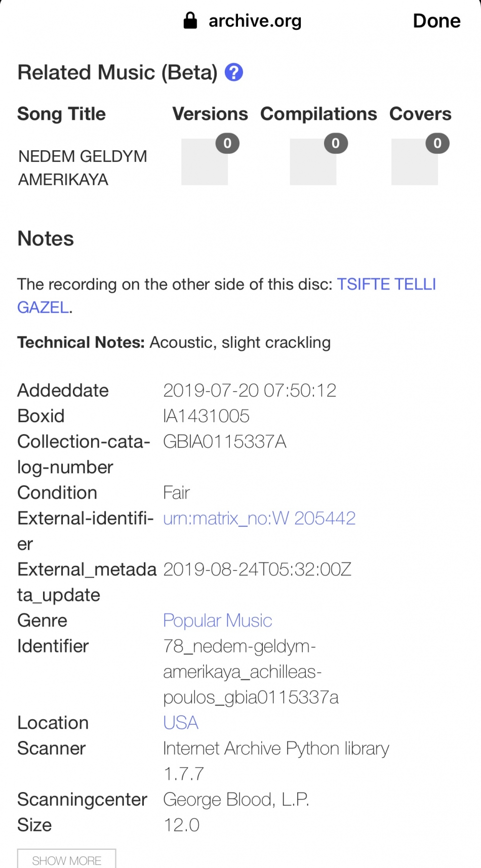Open the Versions thumbnail placeholder
481x868 pixels.
[x=205, y=162]
